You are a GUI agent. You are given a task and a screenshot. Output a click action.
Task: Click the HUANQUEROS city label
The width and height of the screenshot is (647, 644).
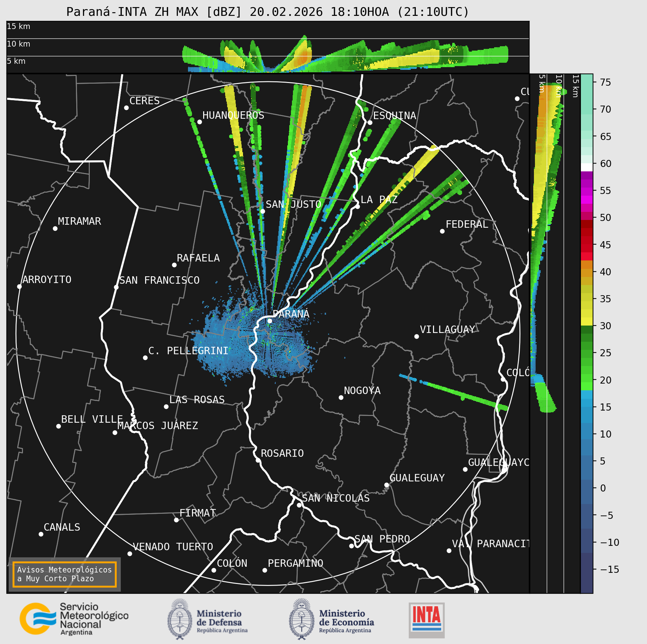click(233, 115)
